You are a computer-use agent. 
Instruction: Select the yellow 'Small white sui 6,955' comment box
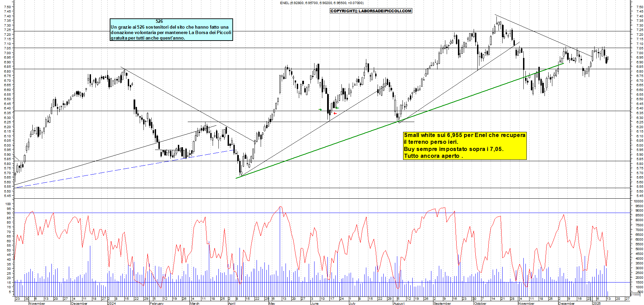[x=465, y=146]
